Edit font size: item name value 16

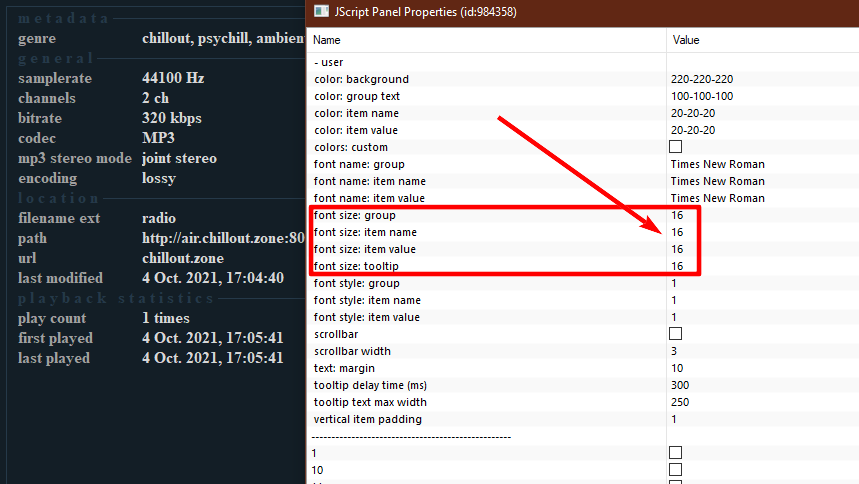pos(677,232)
